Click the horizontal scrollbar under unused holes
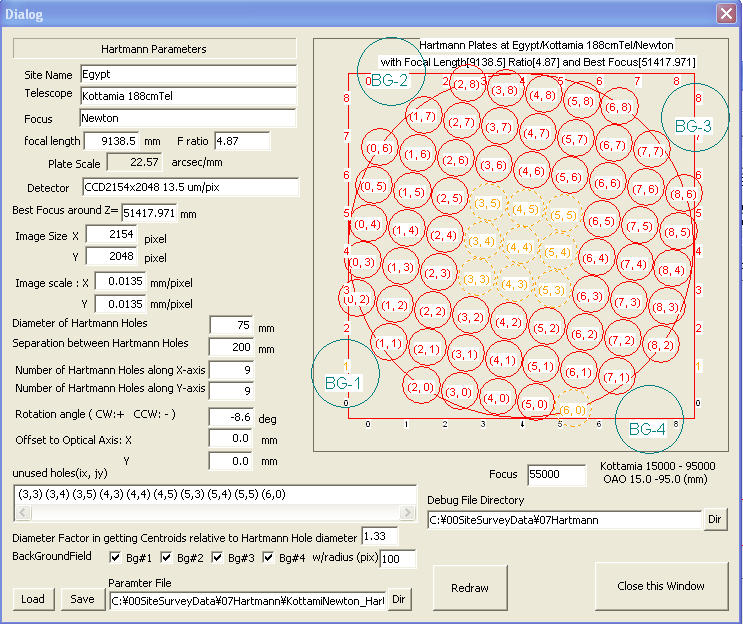This screenshot has height=624, width=743. tap(214, 513)
